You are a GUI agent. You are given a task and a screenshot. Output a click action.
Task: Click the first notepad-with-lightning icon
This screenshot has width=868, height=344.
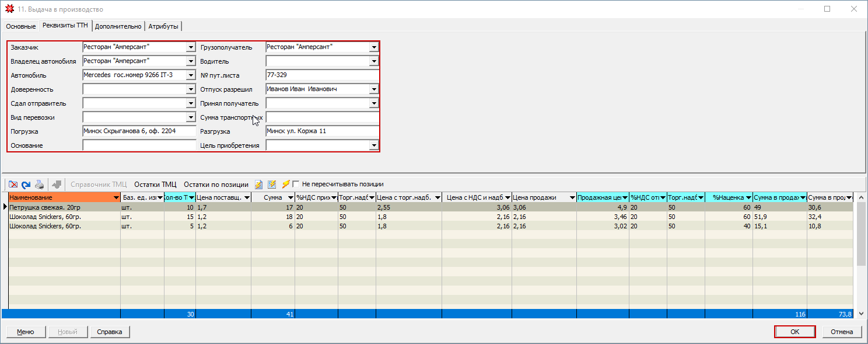pyautogui.click(x=259, y=185)
